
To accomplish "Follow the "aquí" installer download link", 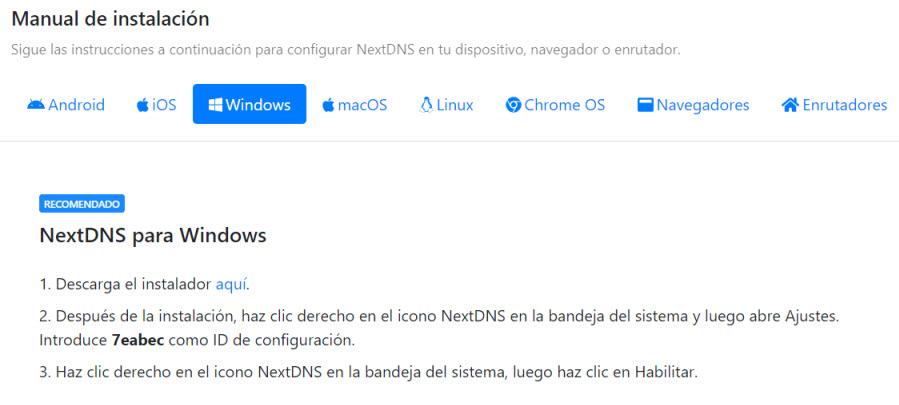I will (231, 284).
